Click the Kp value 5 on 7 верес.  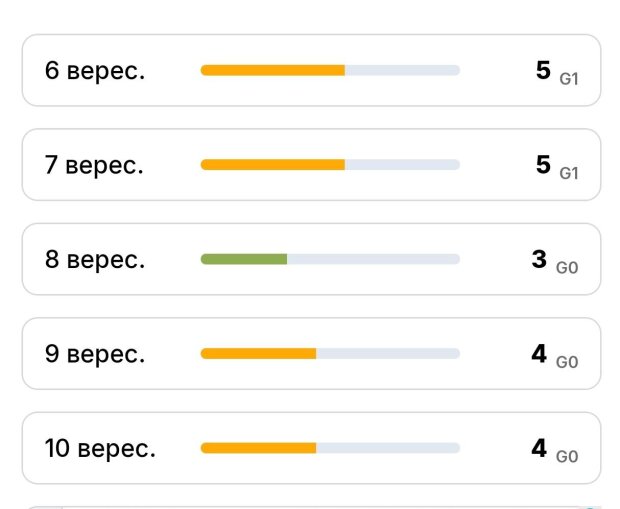(x=543, y=165)
